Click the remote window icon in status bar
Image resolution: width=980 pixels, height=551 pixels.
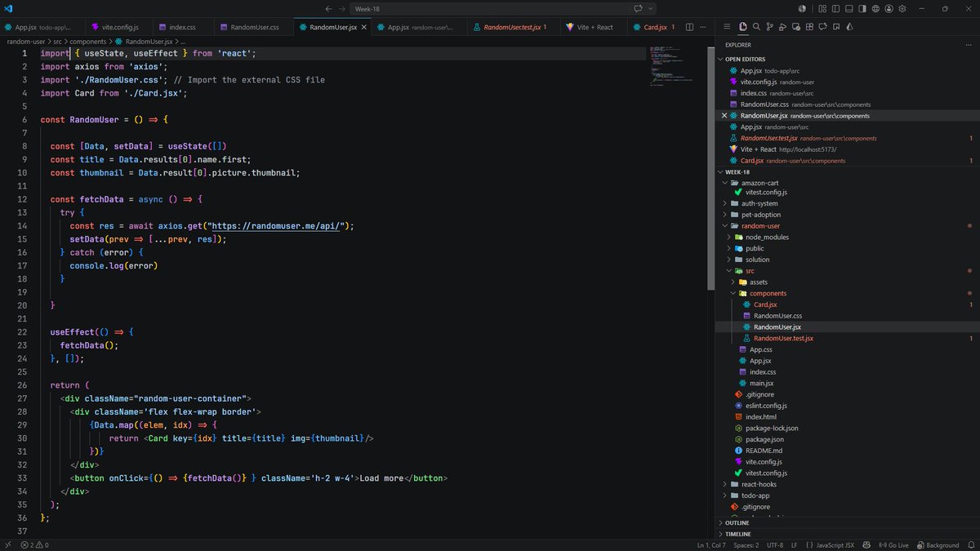[x=7, y=544]
